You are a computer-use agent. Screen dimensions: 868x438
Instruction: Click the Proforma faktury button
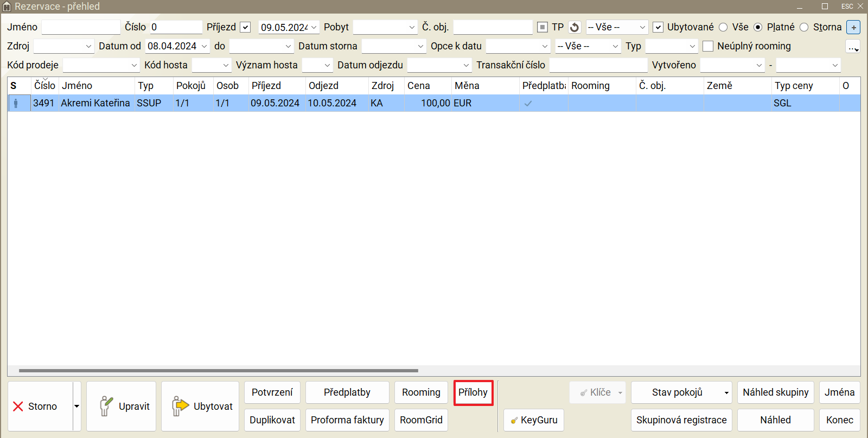[347, 420]
